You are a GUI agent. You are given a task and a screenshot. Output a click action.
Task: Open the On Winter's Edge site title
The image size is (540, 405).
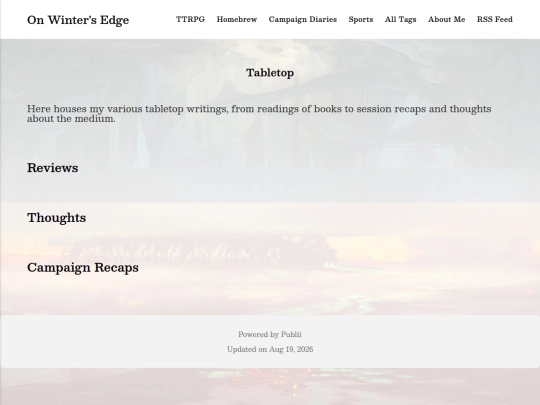tap(78, 20)
